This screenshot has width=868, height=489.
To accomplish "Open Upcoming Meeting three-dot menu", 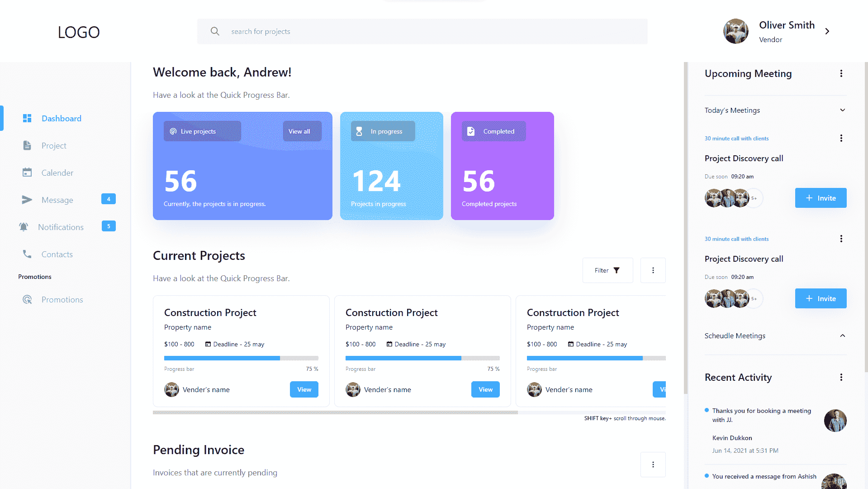I will (841, 73).
